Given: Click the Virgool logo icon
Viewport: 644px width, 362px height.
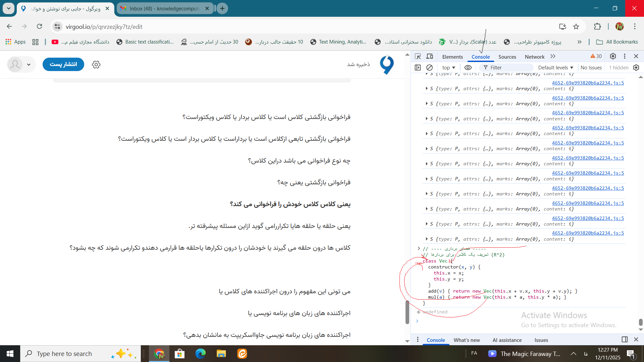Looking at the screenshot, I should tap(387, 64).
